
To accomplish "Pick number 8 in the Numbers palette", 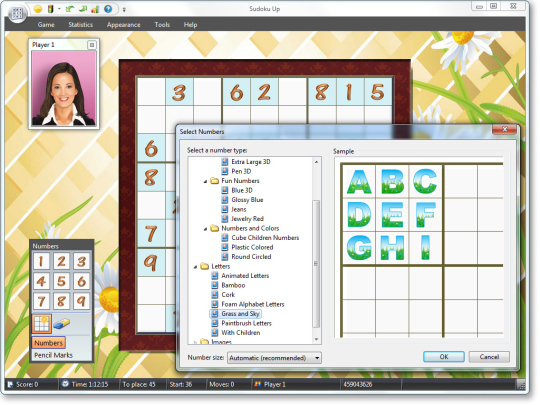I will [61, 301].
